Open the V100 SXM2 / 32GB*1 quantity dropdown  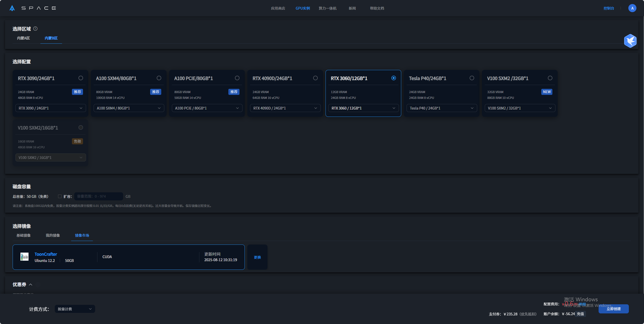[x=520, y=108]
